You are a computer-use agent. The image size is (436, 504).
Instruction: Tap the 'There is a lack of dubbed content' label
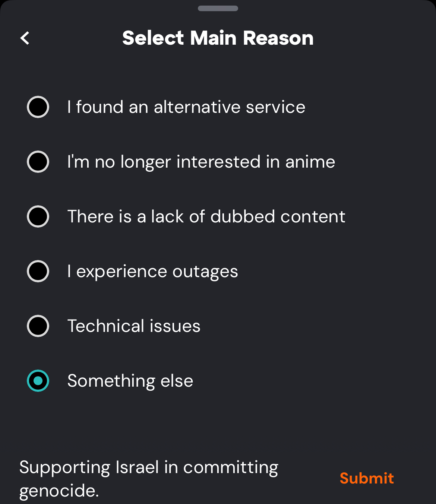point(206,217)
